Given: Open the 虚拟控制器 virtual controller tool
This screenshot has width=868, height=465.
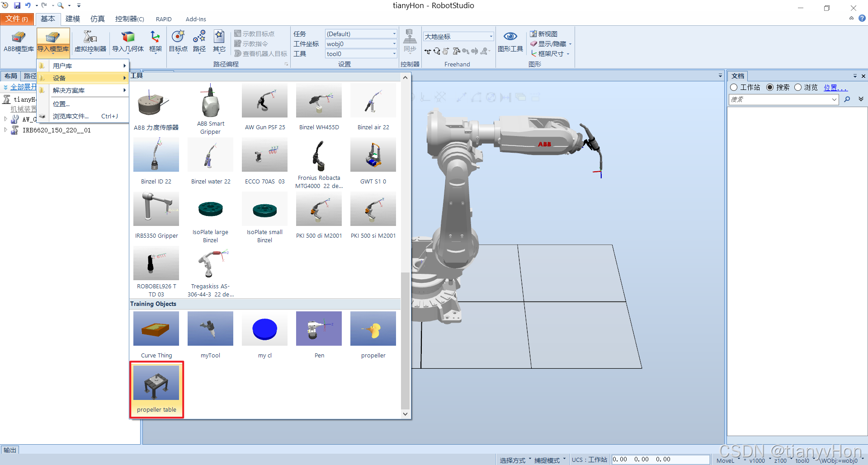Looking at the screenshot, I should click(x=90, y=42).
